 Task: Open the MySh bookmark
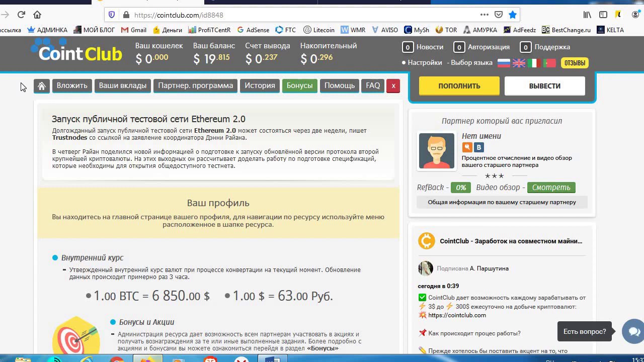[x=417, y=30]
